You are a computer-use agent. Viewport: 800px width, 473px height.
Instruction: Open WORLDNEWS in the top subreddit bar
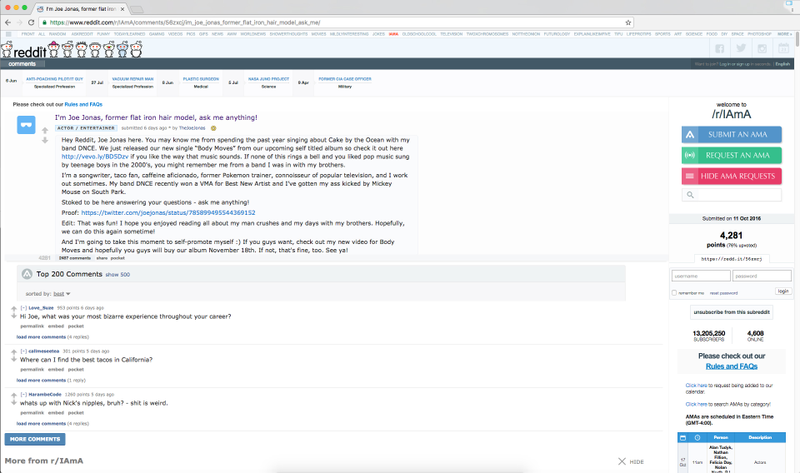click(253, 34)
